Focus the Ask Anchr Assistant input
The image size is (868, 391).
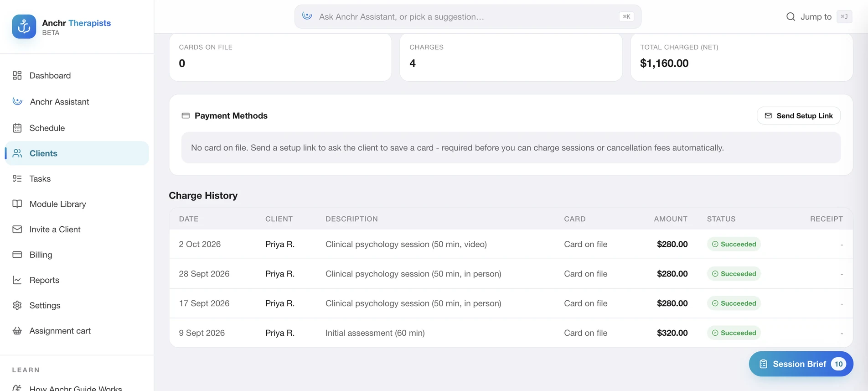point(468,16)
